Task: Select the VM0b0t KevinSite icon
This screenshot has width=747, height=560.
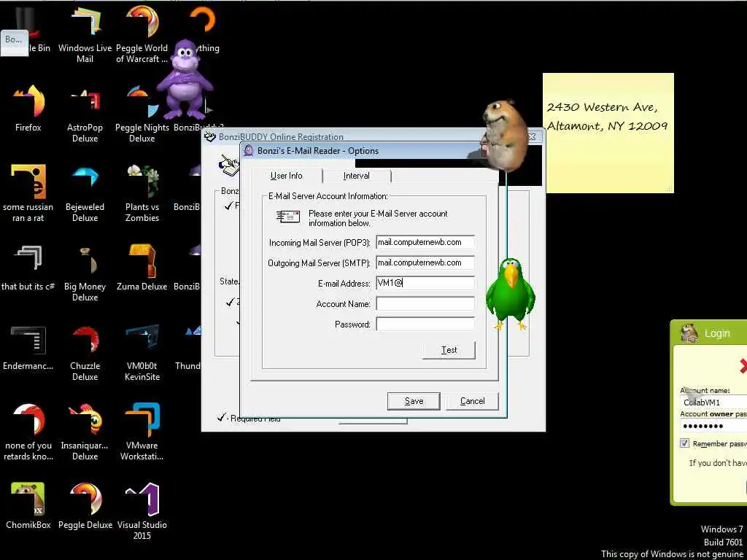Action: coord(142,354)
